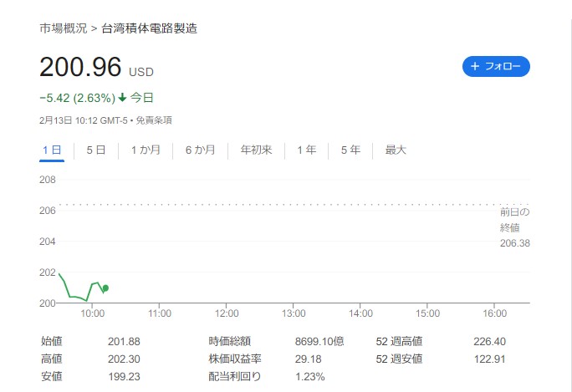Viewport: 572px width, 392px height.
Task: Open the 市場概況 breadcrumb link
Action: click(x=63, y=28)
